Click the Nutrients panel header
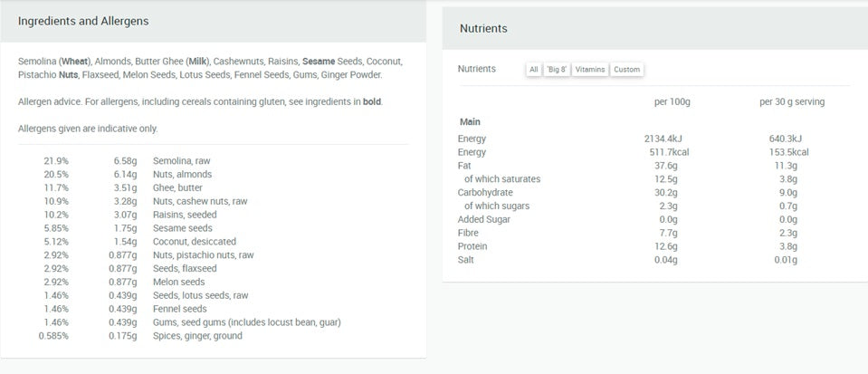Viewport: 868px width, 374px height. (483, 29)
